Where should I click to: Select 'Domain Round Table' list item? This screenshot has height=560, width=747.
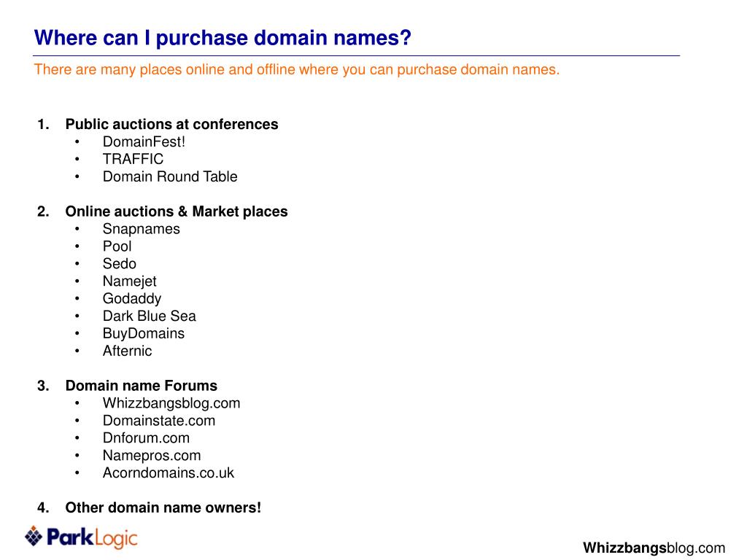point(170,176)
